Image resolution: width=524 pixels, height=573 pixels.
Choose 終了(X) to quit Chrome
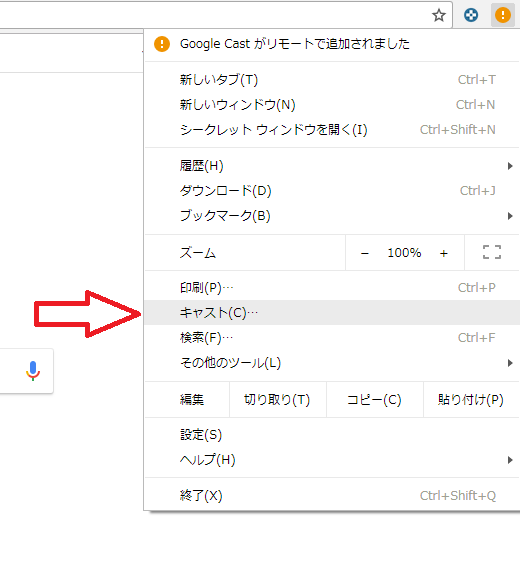(x=332, y=496)
